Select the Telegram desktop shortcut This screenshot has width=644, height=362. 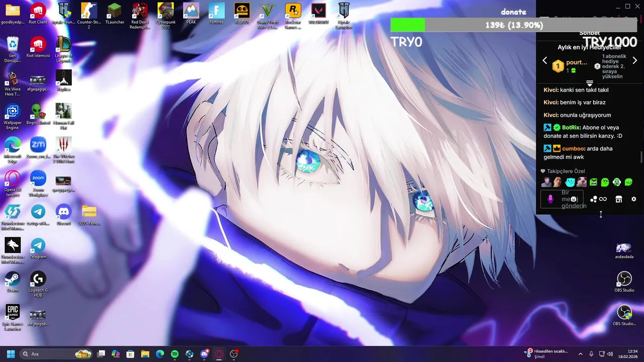38,248
